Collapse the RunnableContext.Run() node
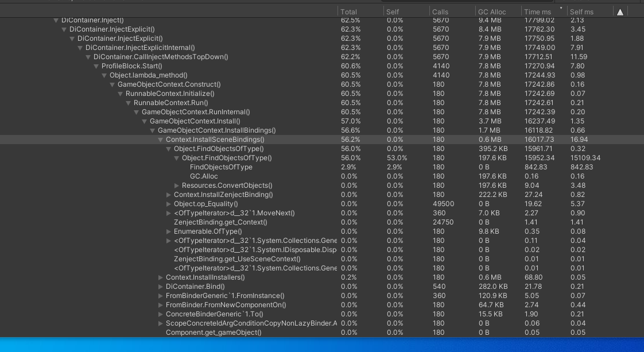The width and height of the screenshot is (644, 352). pos(129,103)
